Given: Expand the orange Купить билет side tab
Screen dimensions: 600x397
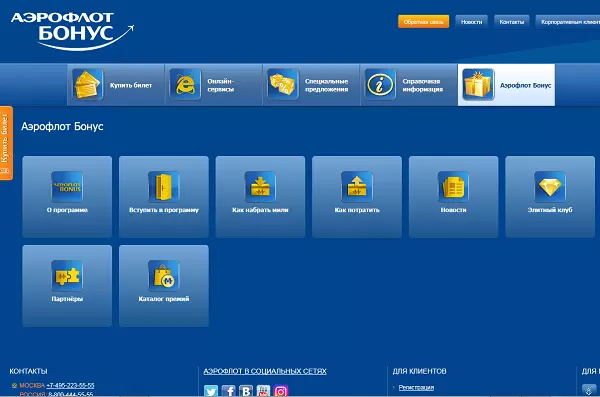Looking at the screenshot, I should tap(6, 143).
